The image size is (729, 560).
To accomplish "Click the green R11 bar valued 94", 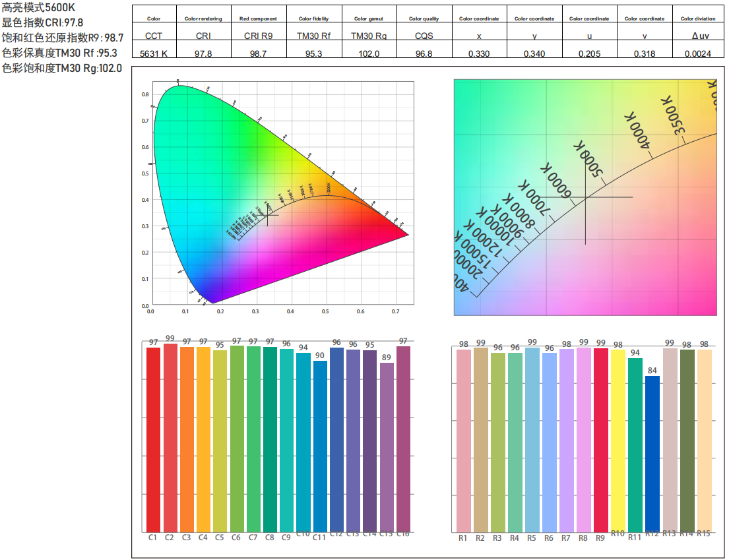I will pyautogui.click(x=635, y=445).
